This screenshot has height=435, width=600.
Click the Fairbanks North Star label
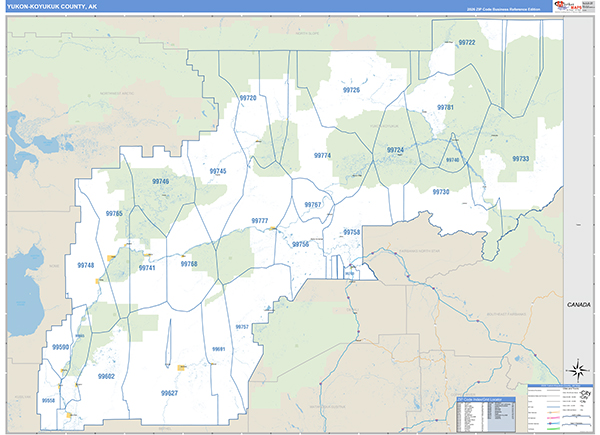click(419, 251)
